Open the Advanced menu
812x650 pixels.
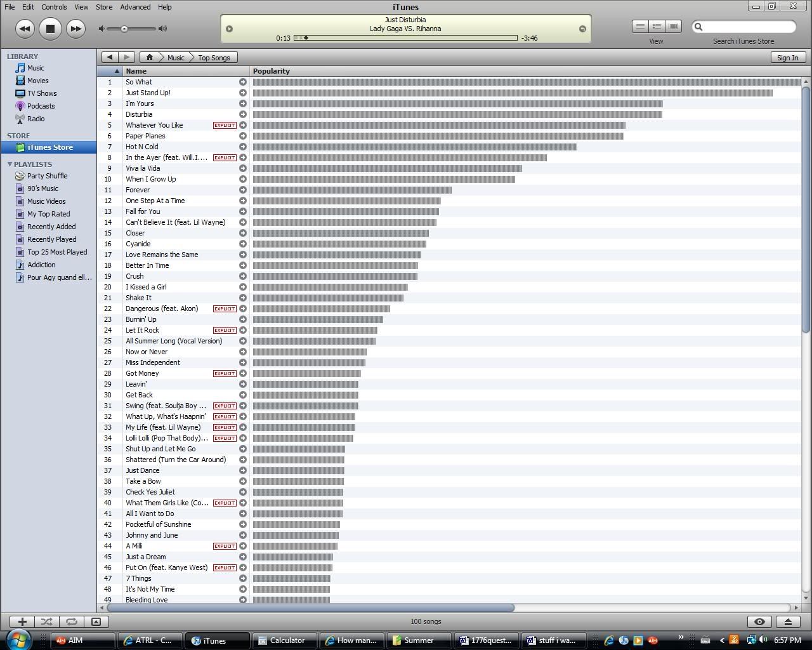[x=135, y=7]
